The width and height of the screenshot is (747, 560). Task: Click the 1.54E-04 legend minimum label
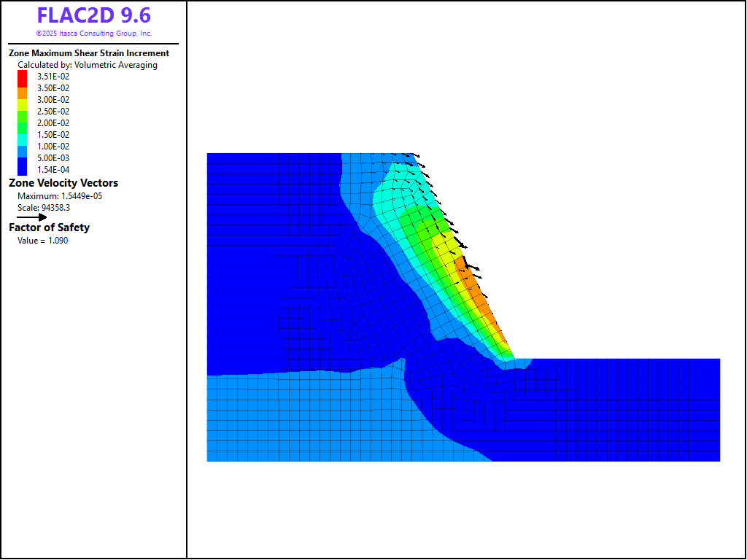pos(53,170)
